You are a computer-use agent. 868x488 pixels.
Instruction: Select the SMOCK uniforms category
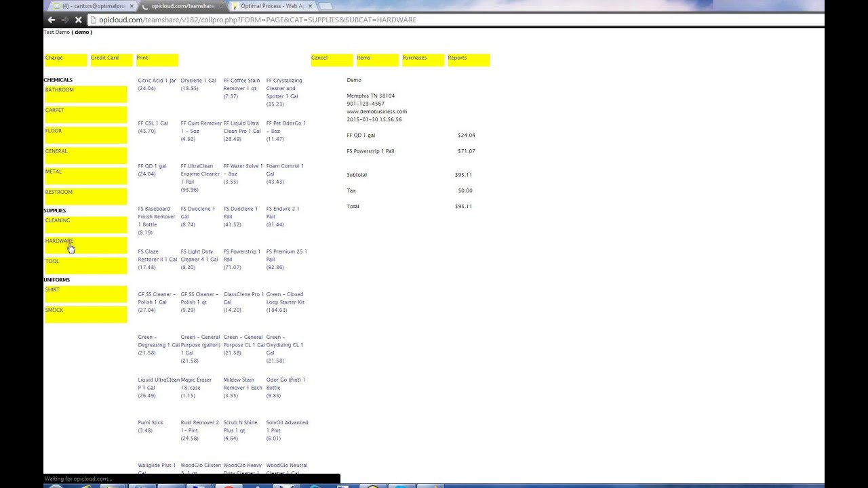[x=85, y=313]
